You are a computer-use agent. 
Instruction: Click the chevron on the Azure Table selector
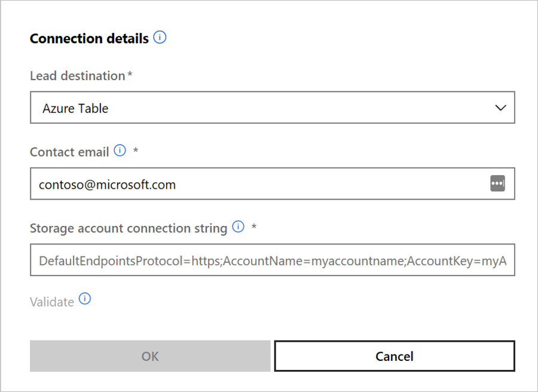tap(501, 108)
